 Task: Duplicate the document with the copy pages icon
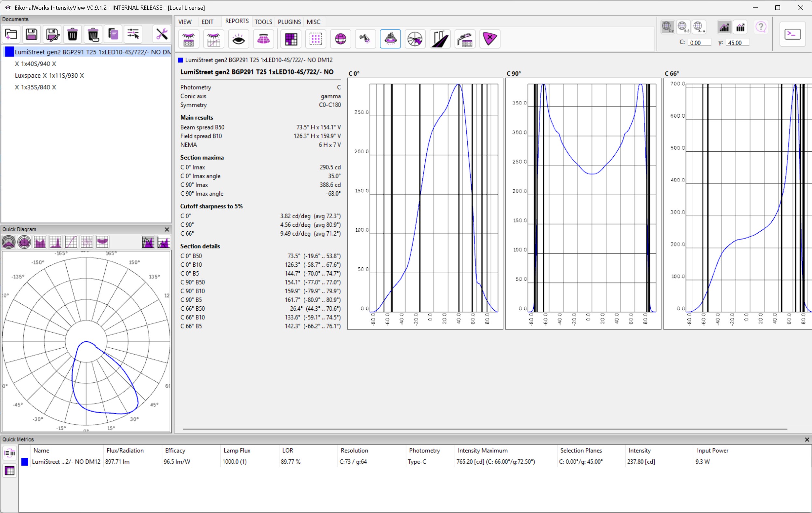(113, 34)
